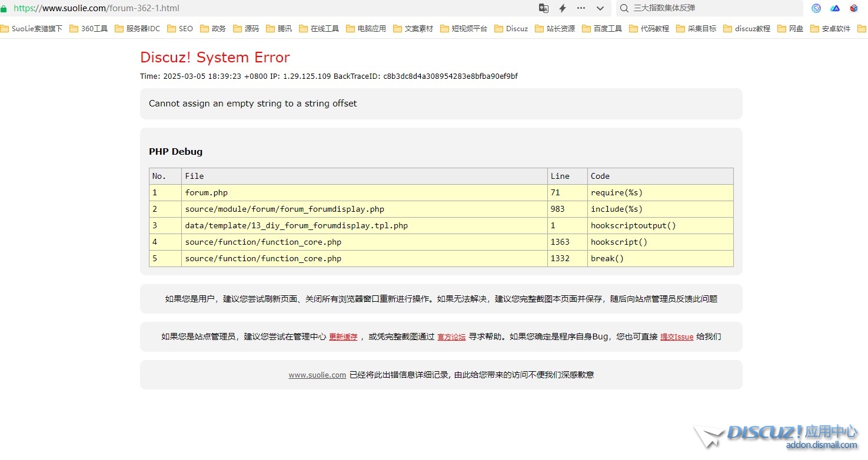Screen dimensions: 868x460
Task: Open the 服务器IDC bookmark folder
Action: point(137,28)
